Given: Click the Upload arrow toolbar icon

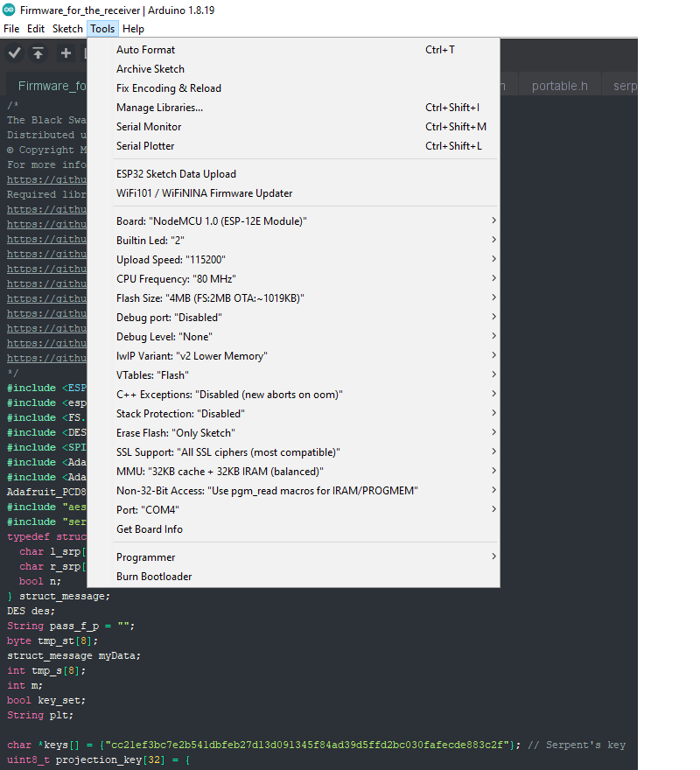Looking at the screenshot, I should point(38,53).
